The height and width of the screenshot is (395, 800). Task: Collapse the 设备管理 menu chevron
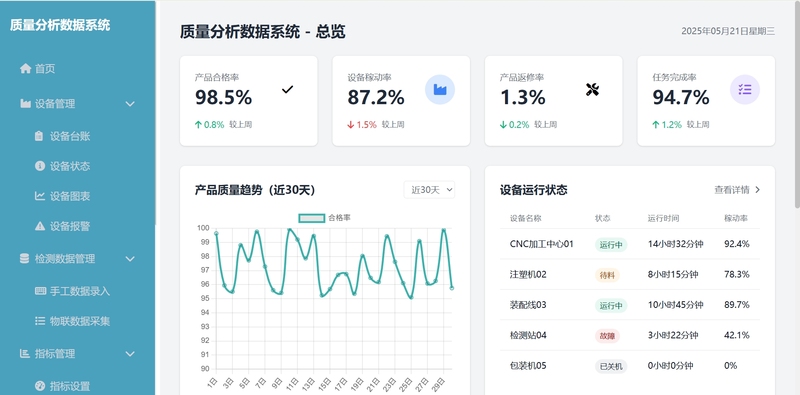coord(130,104)
